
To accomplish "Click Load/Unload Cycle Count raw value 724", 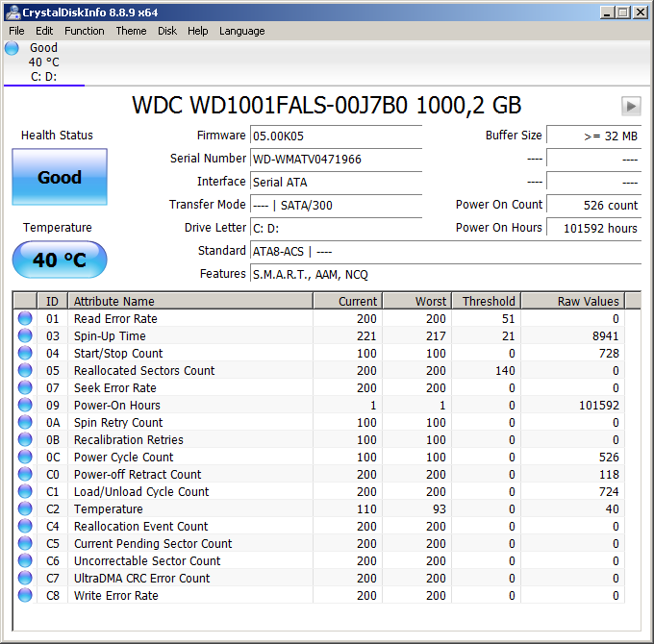I will click(609, 491).
